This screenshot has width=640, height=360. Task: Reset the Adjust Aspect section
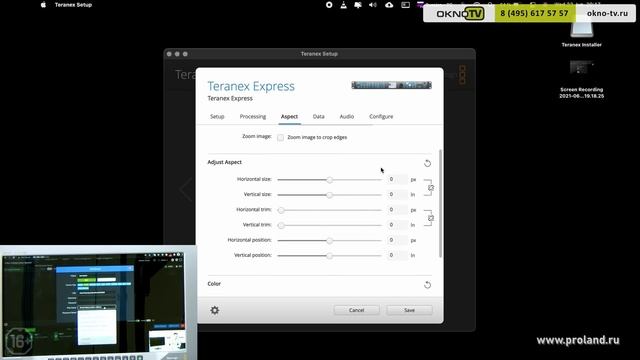427,163
